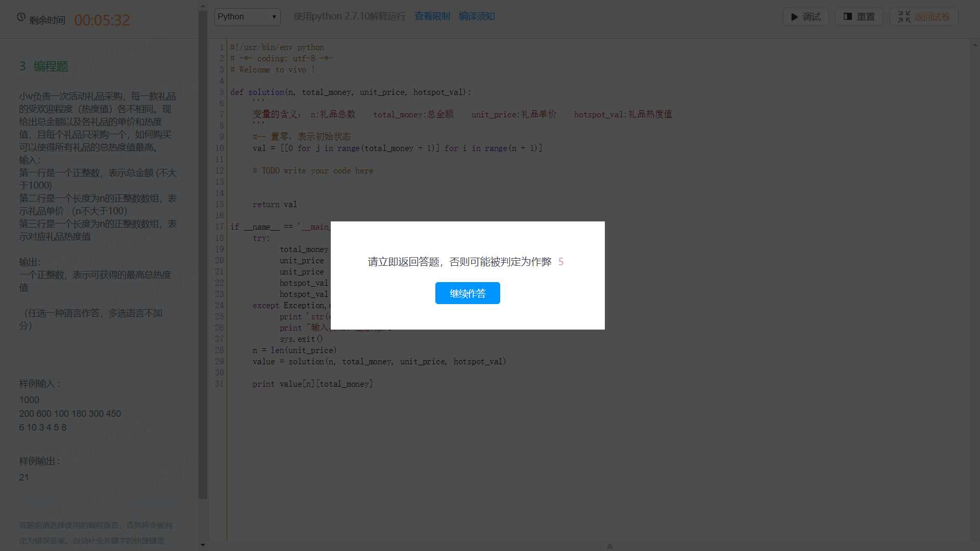Click the '6 10 3 4 5 8' sample line
Screen dimensions: 980x551
43,428
